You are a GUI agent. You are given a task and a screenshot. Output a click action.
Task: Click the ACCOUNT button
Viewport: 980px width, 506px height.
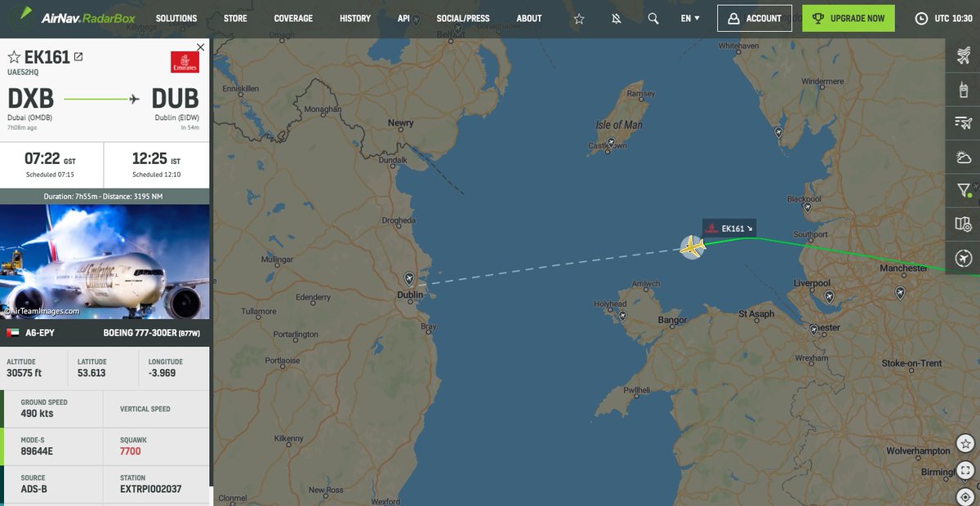pyautogui.click(x=755, y=18)
